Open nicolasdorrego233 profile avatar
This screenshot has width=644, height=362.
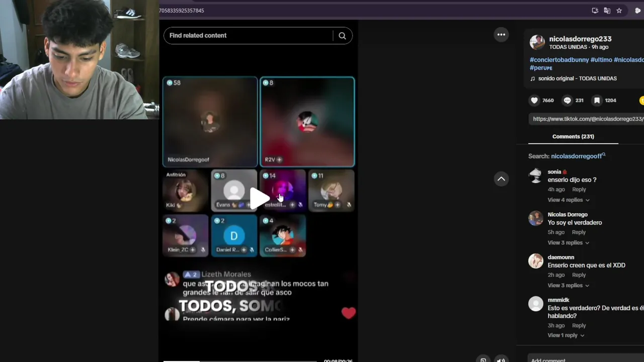click(x=537, y=42)
